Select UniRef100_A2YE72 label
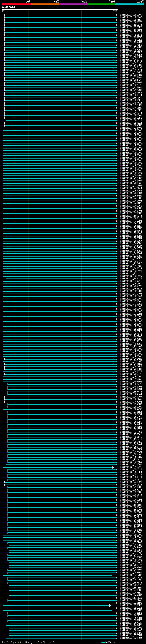146x644 pixels. coord(131,85)
